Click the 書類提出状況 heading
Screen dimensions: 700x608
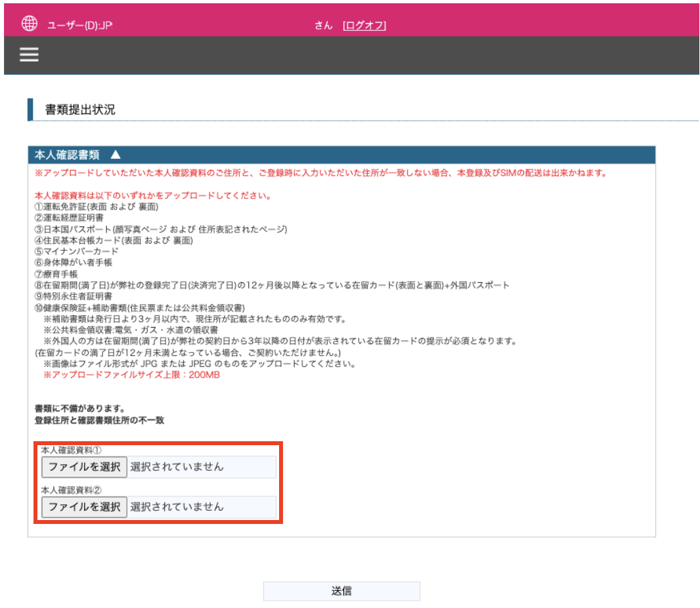(x=80, y=110)
